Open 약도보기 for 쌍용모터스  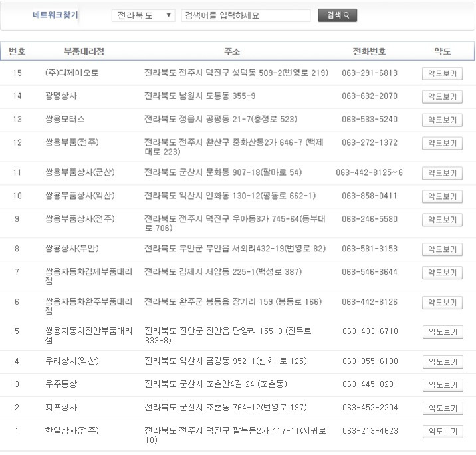coord(442,120)
